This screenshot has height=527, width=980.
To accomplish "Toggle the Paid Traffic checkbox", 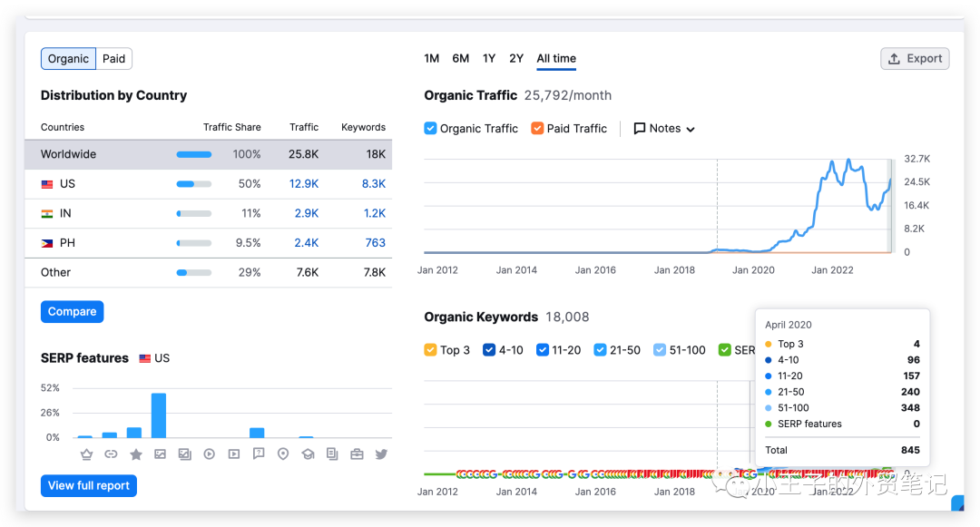I will 538,129.
